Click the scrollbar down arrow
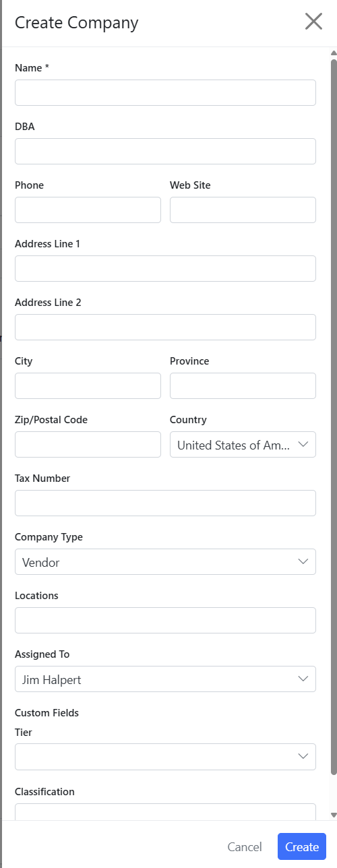 [x=333, y=815]
